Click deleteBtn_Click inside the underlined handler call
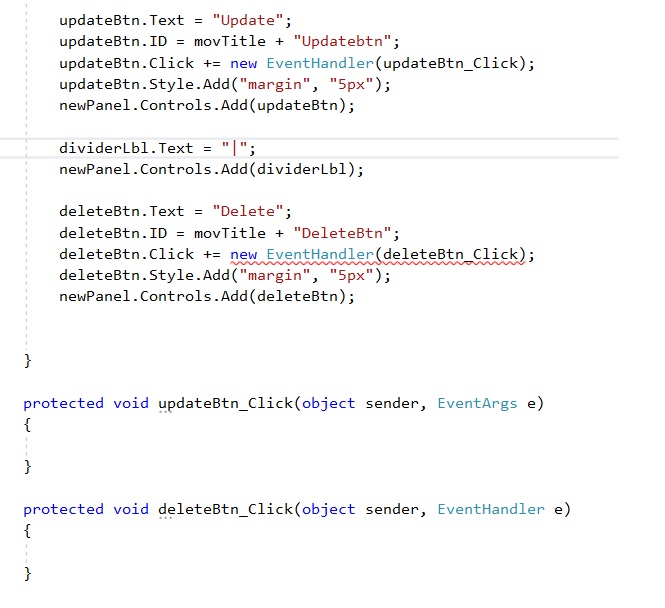Screen dimensions: 665x608 click(x=450, y=254)
